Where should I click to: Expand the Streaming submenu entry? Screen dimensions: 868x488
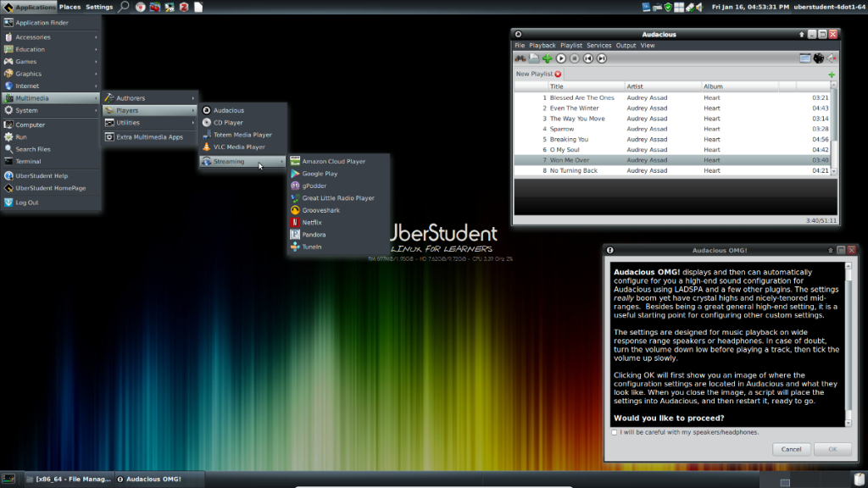point(242,161)
